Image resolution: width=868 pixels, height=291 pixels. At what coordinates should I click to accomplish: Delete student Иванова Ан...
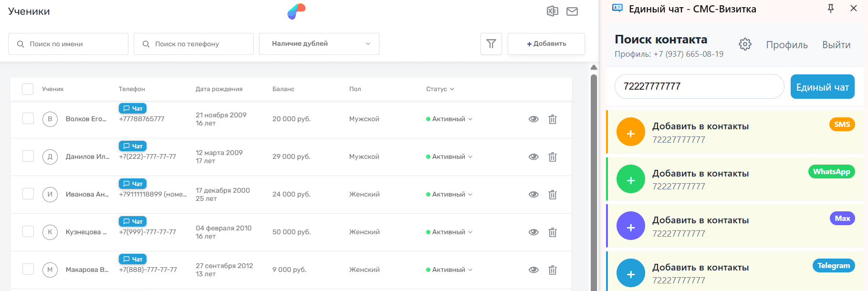pyautogui.click(x=553, y=195)
